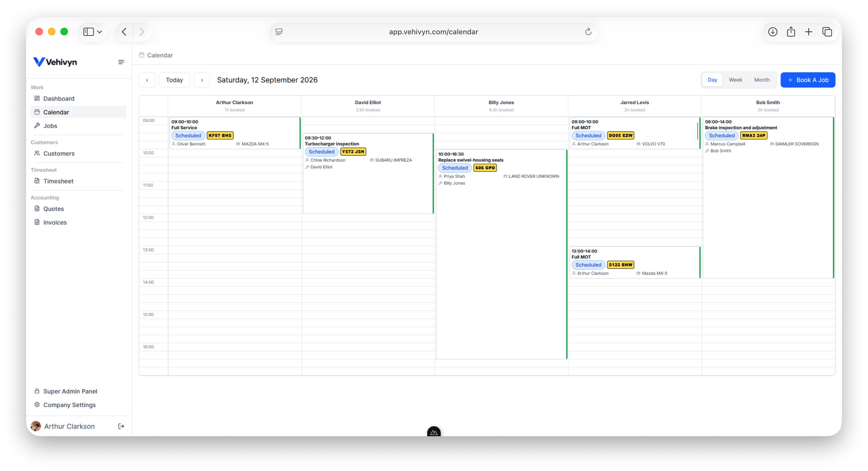
Task: Click Scheduled badge on Brake inspection job
Action: tap(721, 135)
